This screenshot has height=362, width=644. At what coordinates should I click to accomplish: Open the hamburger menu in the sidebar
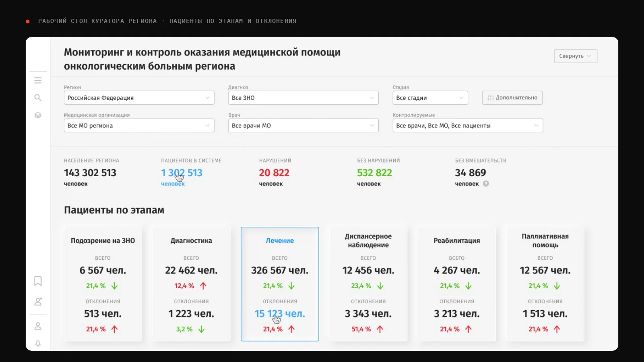click(x=38, y=80)
